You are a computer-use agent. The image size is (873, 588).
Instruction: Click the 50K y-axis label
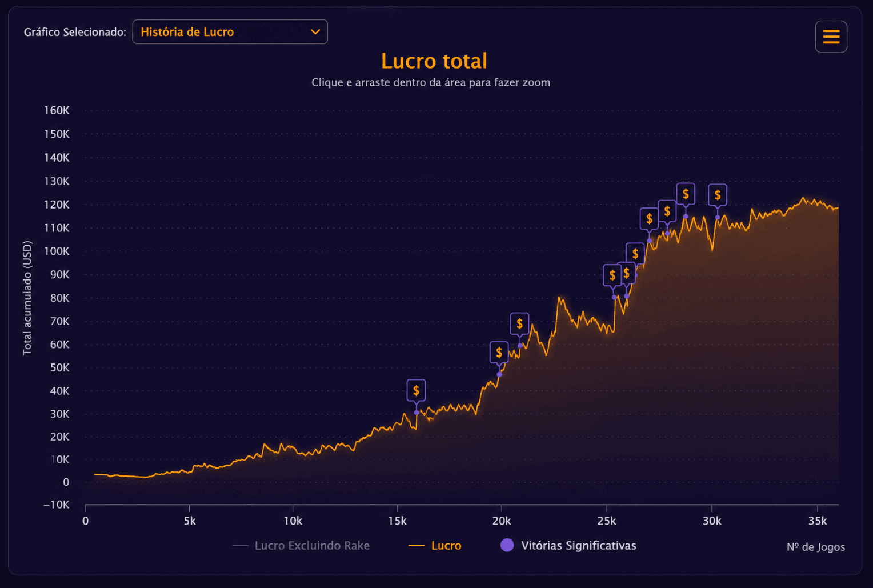(59, 367)
